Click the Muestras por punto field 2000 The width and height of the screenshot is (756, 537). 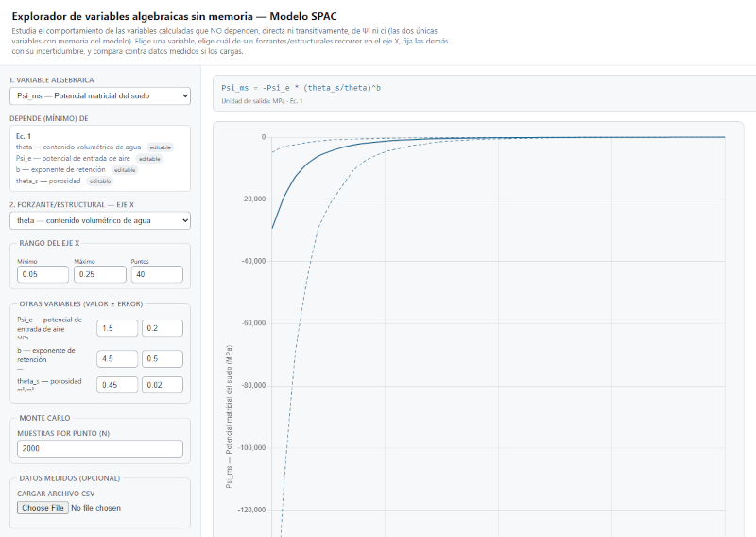point(100,448)
